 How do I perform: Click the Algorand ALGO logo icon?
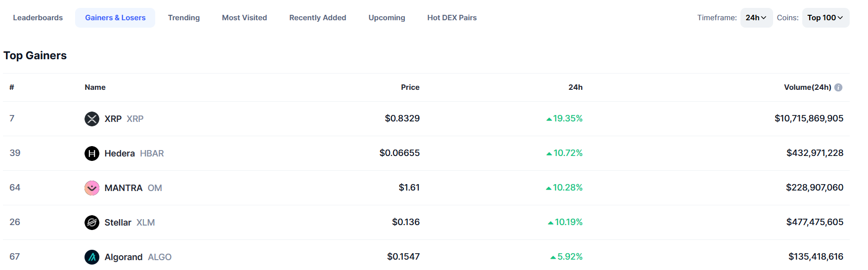(x=92, y=257)
